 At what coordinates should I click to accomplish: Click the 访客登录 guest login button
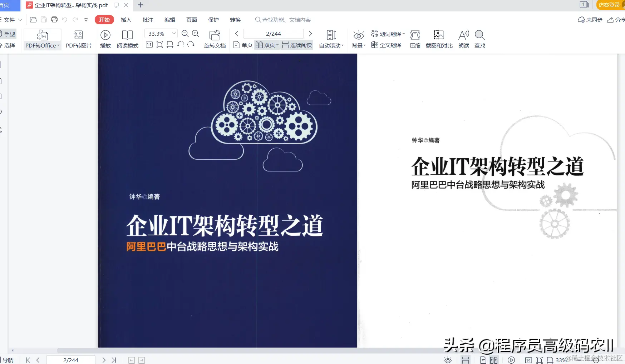click(x=608, y=5)
